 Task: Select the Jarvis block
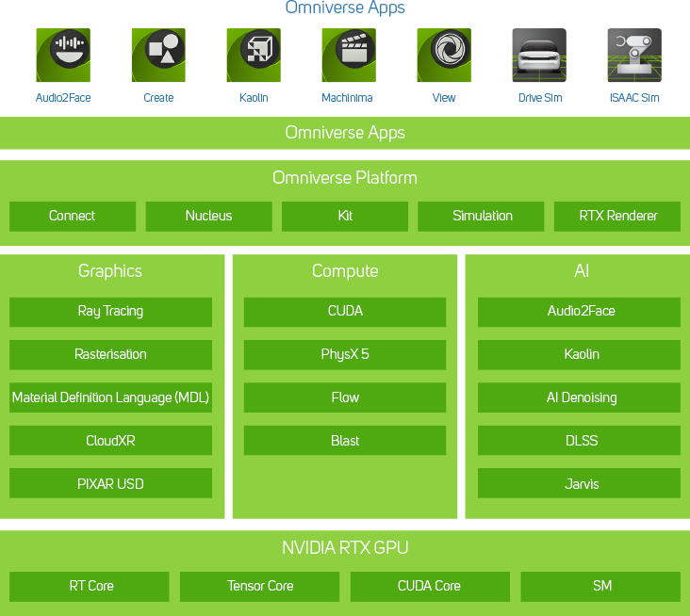579,483
